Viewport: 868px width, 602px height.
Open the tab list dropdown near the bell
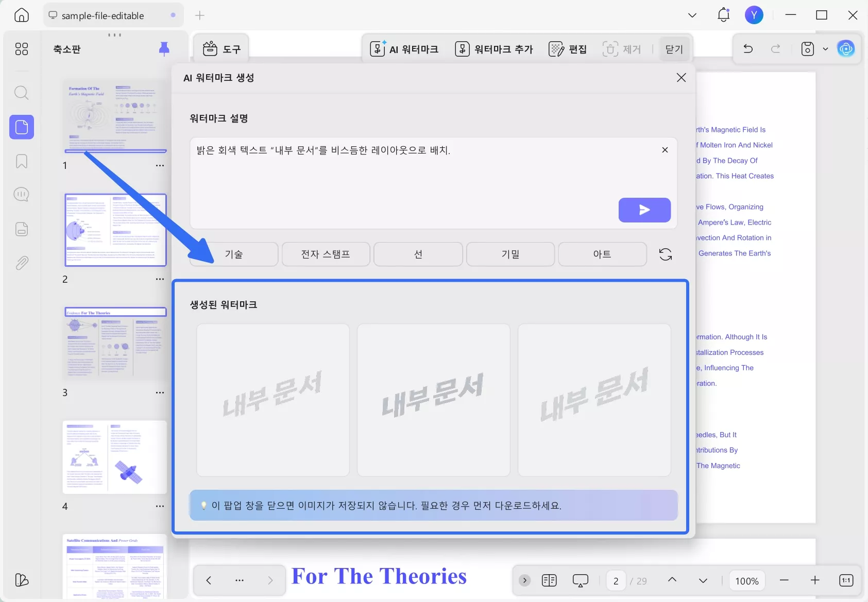(692, 15)
